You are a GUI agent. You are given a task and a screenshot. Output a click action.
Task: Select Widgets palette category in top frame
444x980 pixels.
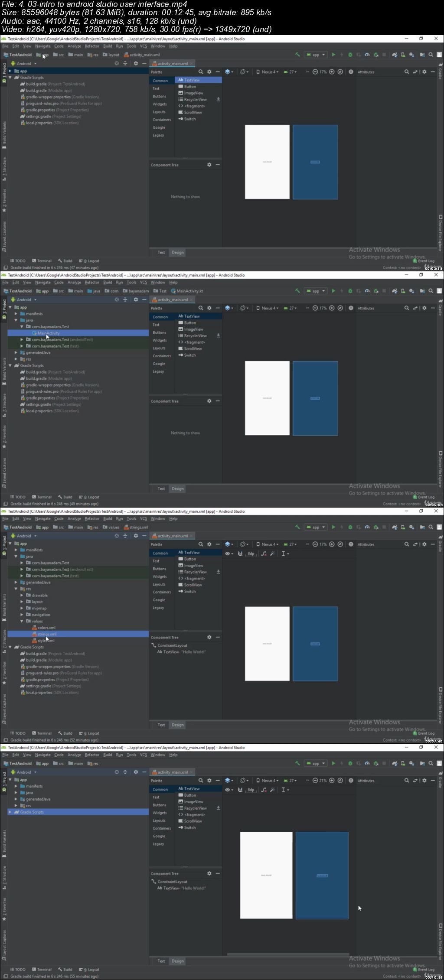[160, 104]
